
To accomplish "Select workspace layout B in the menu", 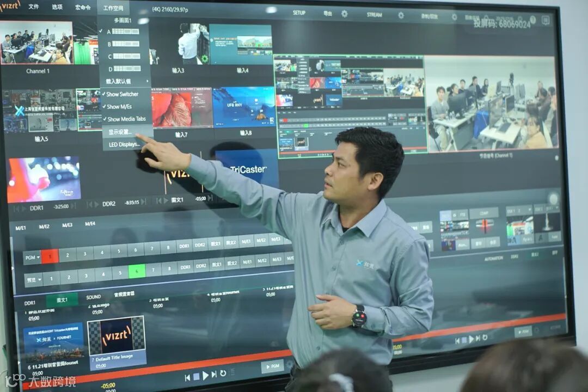I will (x=124, y=44).
